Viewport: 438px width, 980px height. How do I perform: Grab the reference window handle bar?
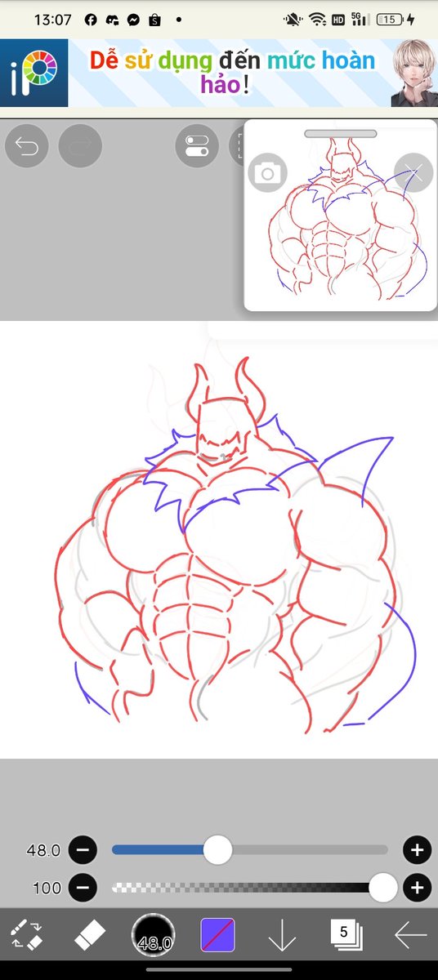pos(340,134)
